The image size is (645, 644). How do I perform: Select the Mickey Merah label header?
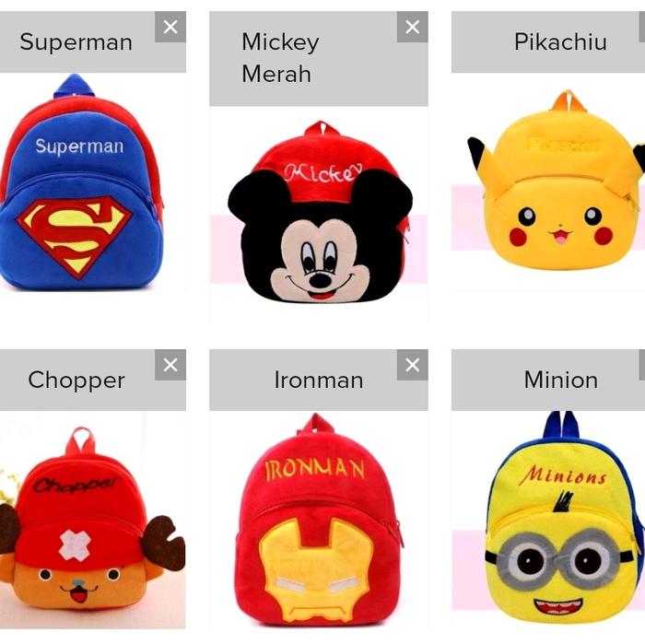coord(280,58)
